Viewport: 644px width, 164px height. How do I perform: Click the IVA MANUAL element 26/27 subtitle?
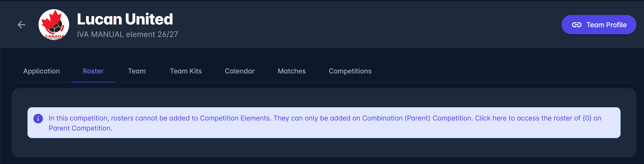[127, 35]
